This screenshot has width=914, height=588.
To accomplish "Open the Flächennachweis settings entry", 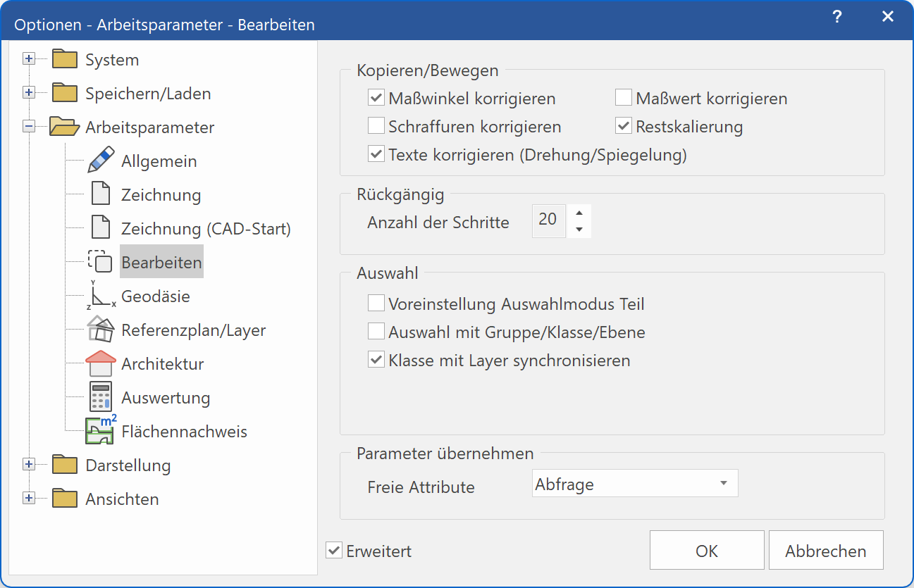I will [184, 432].
